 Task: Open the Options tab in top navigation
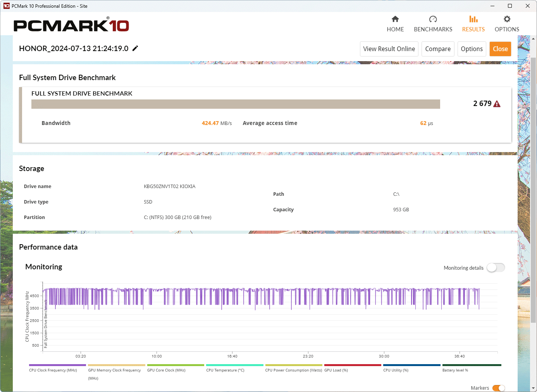tap(507, 24)
